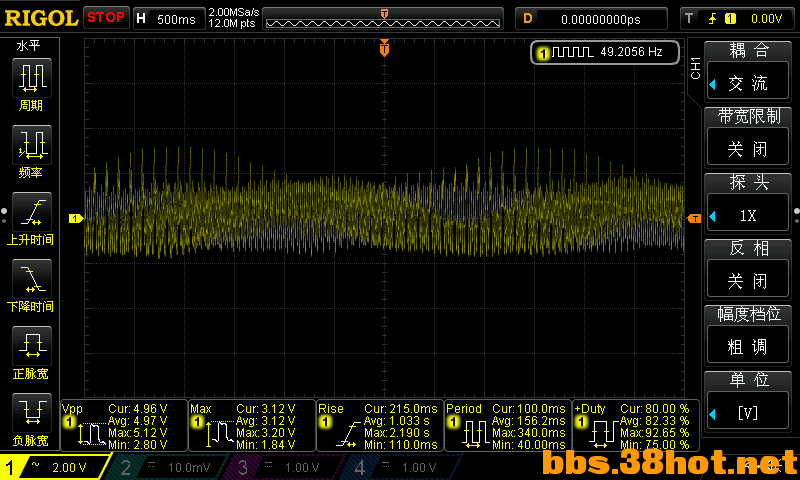
Task: Select the Negative Pulse Width (负脉宽) icon
Action: (32, 413)
